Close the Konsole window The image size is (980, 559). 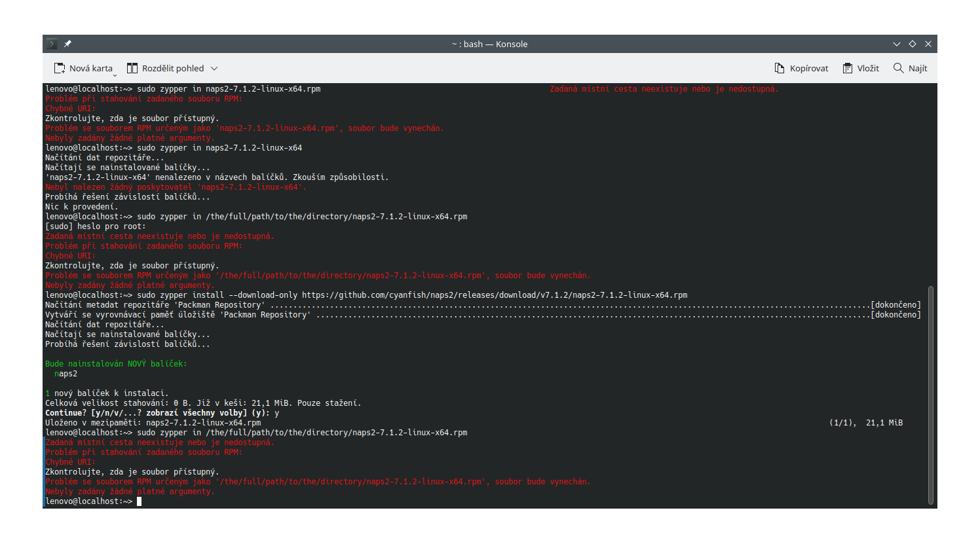[x=928, y=44]
